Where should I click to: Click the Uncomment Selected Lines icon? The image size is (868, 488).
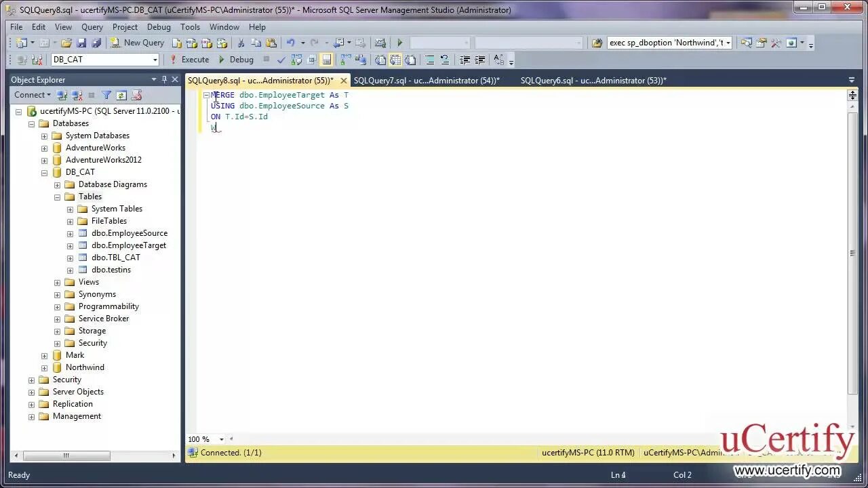point(444,60)
